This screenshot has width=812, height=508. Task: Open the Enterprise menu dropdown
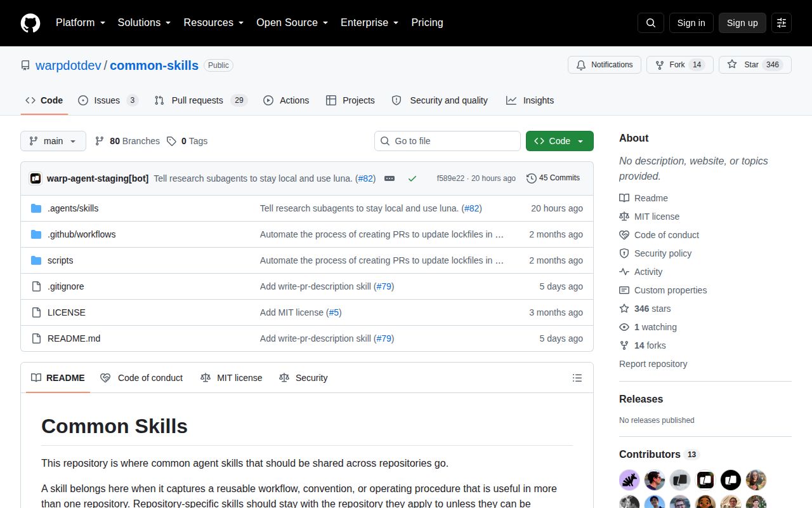point(369,23)
